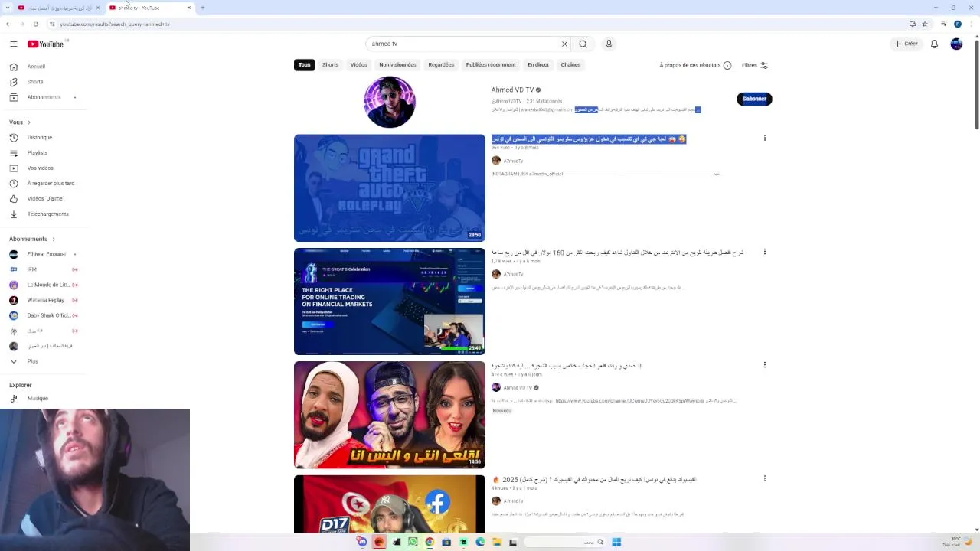Open three-dot menu for Facebook 2025 video

click(x=764, y=478)
